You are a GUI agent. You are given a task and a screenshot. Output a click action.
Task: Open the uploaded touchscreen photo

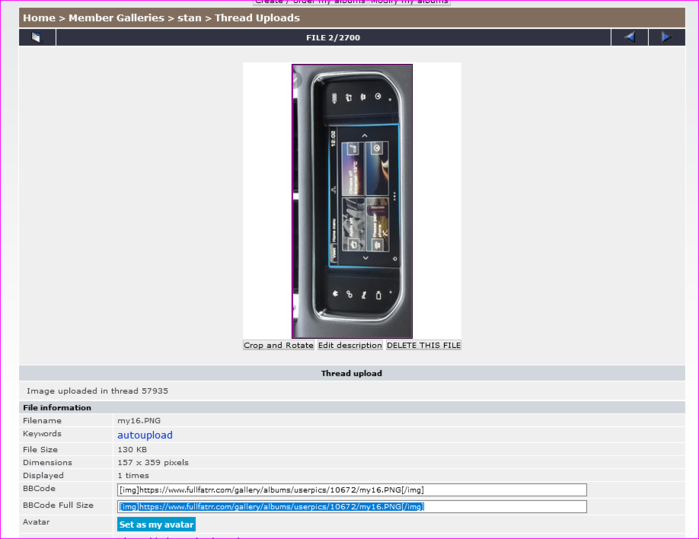pyautogui.click(x=352, y=201)
